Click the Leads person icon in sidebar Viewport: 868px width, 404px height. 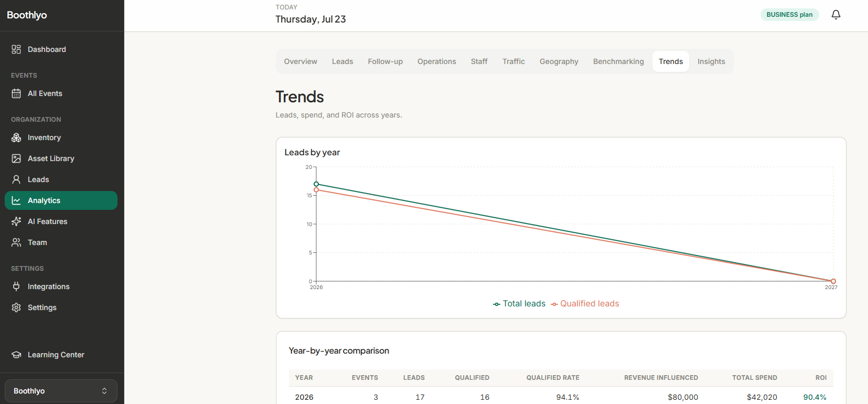click(16, 179)
